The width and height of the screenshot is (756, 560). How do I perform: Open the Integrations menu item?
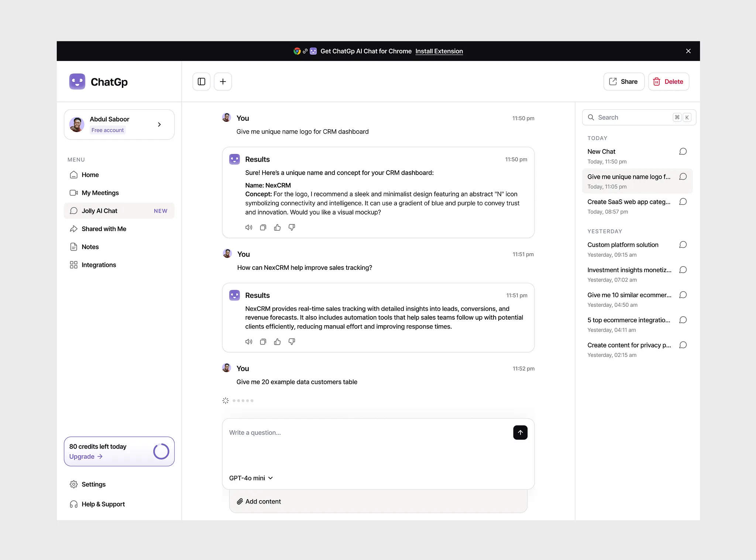99,265
